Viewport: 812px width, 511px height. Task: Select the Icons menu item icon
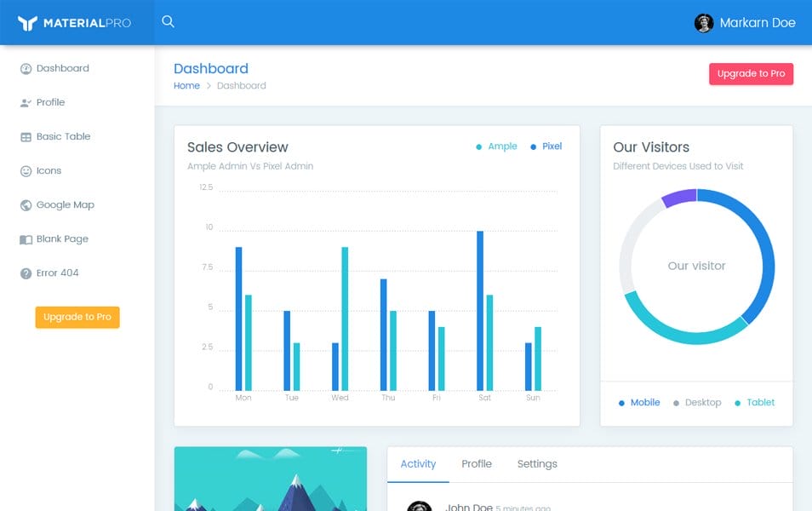point(25,170)
